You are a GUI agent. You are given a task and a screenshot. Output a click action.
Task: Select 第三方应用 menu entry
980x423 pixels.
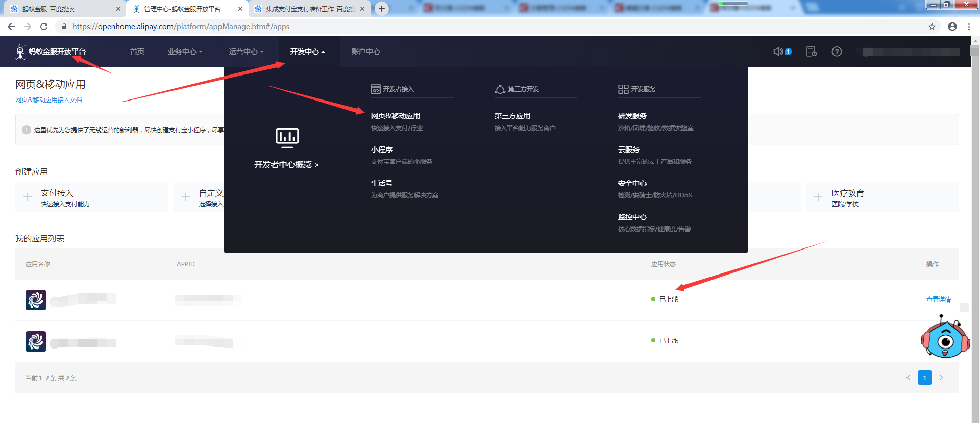point(512,116)
